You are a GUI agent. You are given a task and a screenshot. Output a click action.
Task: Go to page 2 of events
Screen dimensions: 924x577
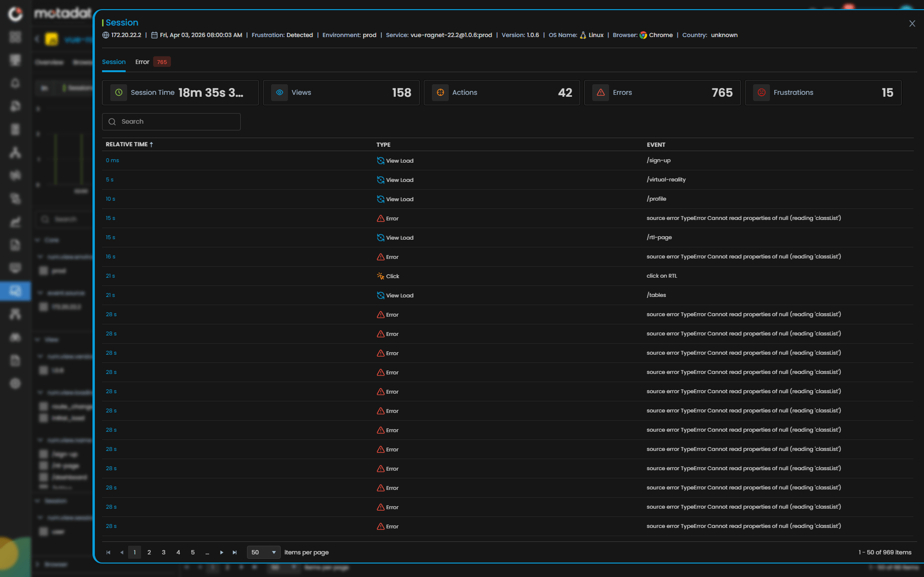coord(149,552)
